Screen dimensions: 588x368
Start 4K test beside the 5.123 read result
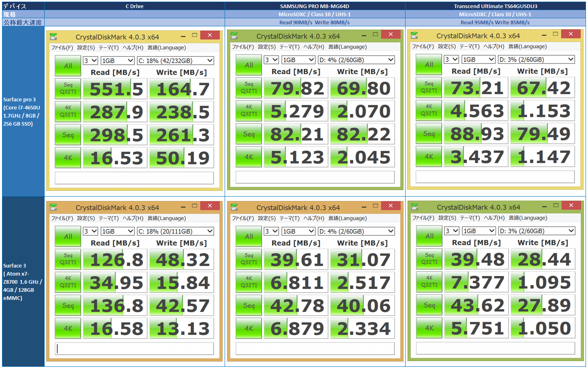(249, 157)
